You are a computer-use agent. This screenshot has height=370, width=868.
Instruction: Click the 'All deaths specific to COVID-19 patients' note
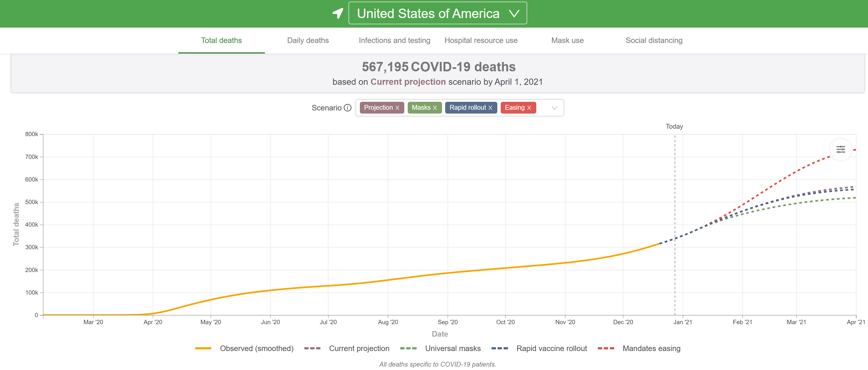(x=437, y=364)
